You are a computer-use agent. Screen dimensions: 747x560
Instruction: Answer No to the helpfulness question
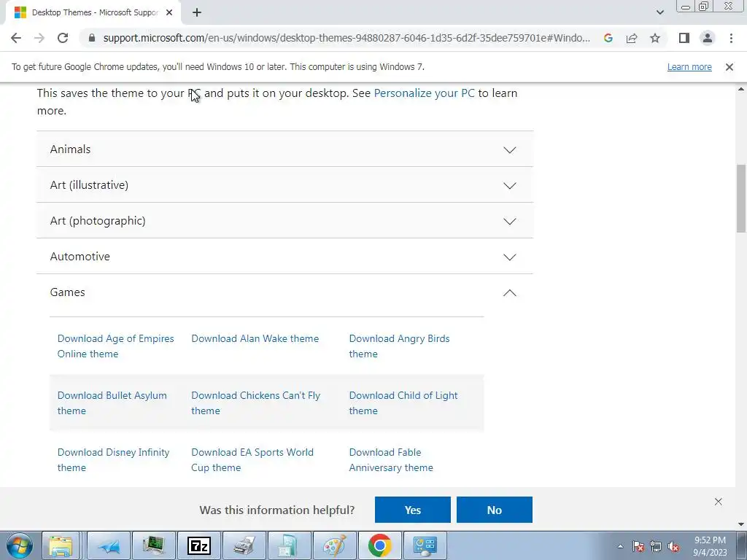[x=495, y=510]
